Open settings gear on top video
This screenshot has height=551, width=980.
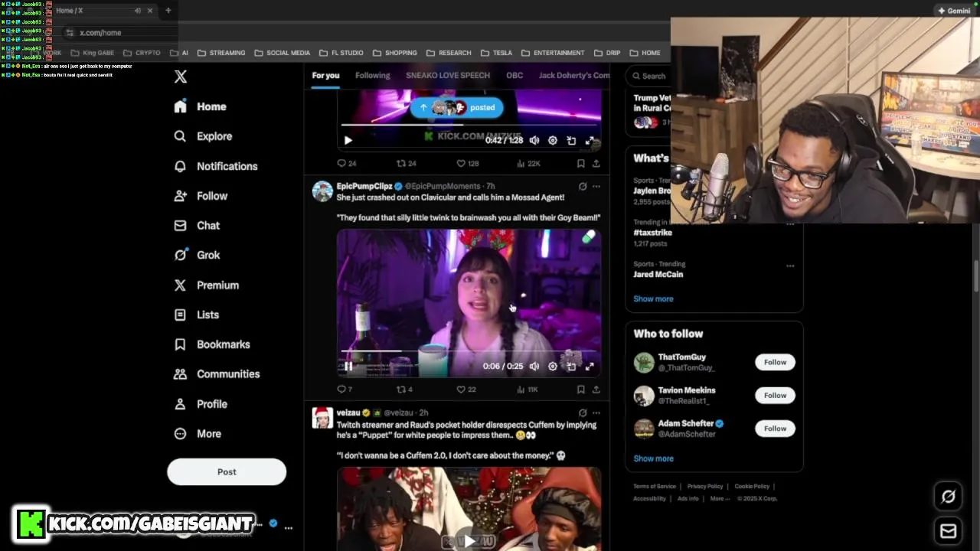coord(553,141)
